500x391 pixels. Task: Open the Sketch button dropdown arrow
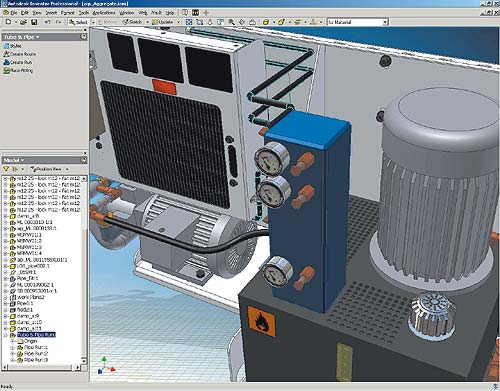click(x=147, y=22)
